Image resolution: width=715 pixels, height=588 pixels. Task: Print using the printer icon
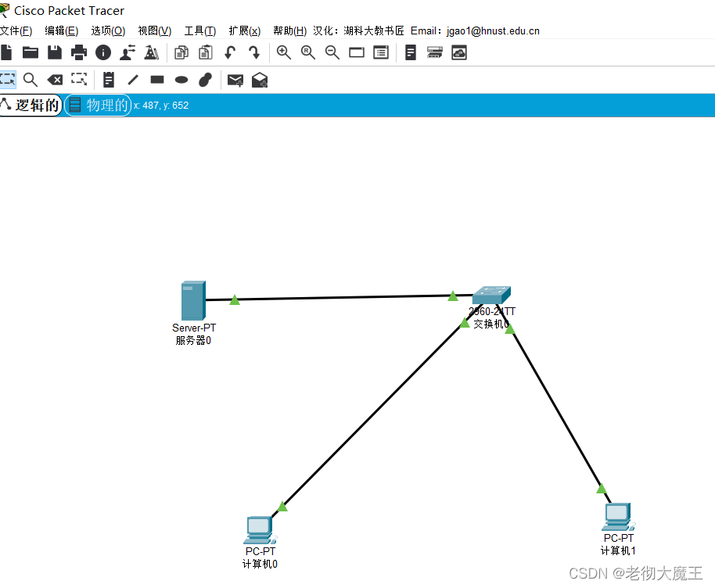point(79,52)
